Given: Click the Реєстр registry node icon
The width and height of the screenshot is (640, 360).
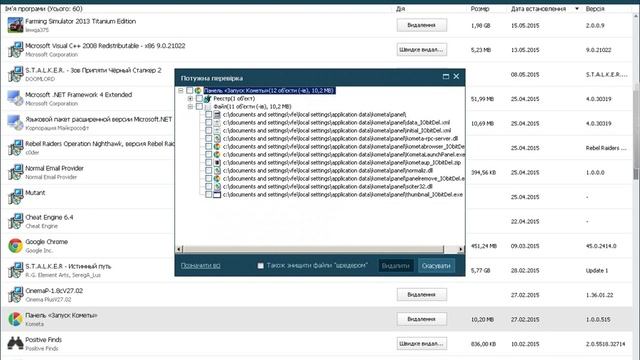Looking at the screenshot, I should point(208,98).
